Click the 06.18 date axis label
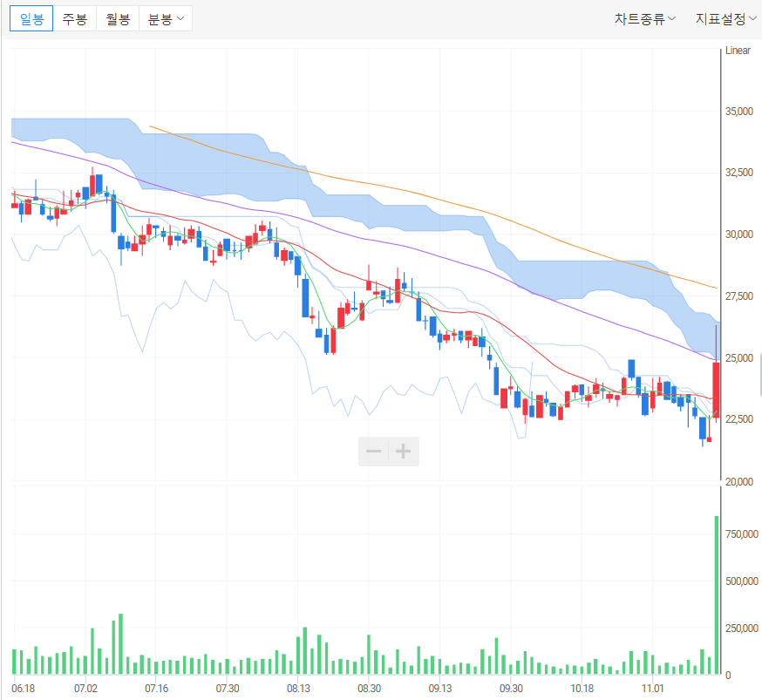 point(24,689)
